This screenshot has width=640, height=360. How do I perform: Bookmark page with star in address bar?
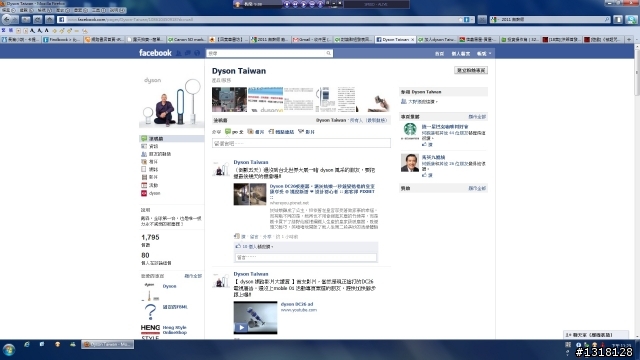460,19
